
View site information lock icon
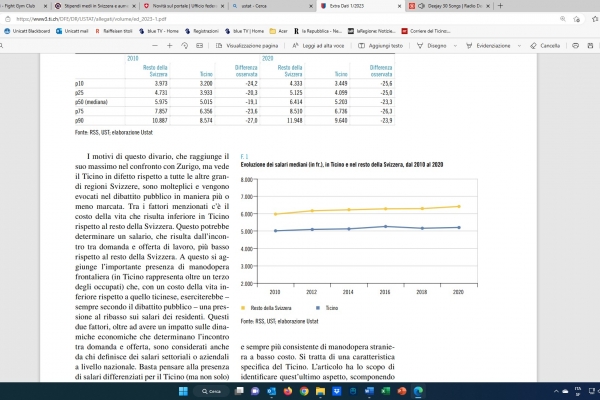pyautogui.click(x=8, y=19)
